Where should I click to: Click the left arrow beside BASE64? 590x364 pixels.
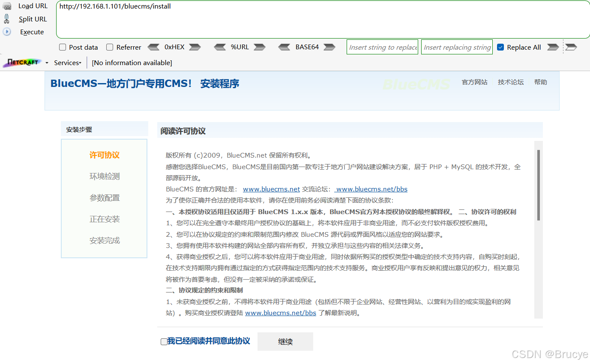(284, 47)
